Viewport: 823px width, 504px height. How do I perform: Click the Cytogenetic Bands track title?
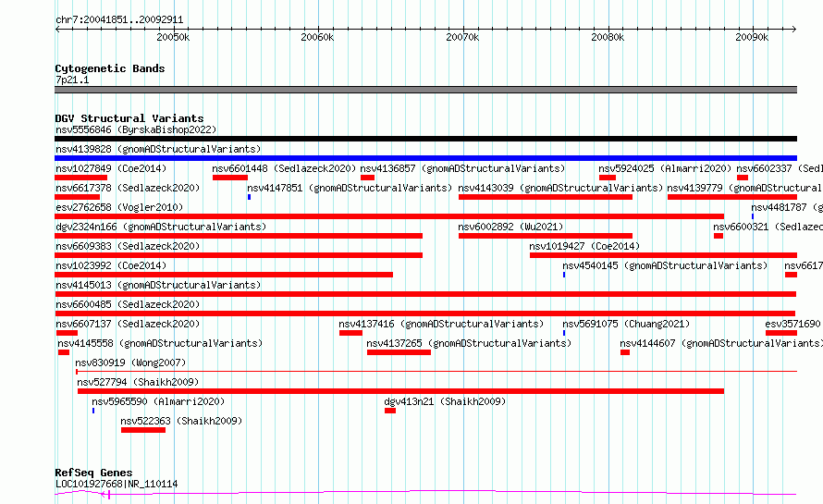110,68
